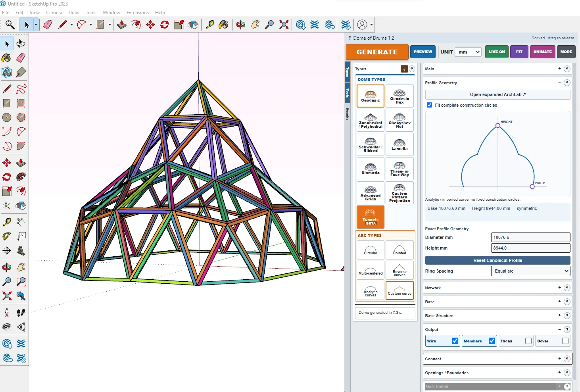Choose the Pointed arc type
The height and width of the screenshot is (392, 580).
pos(399,250)
